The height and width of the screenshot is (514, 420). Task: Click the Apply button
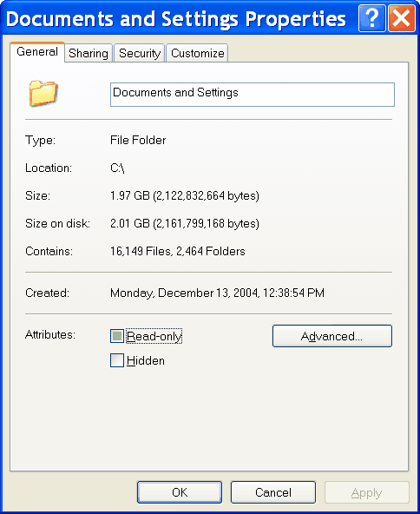point(367,492)
